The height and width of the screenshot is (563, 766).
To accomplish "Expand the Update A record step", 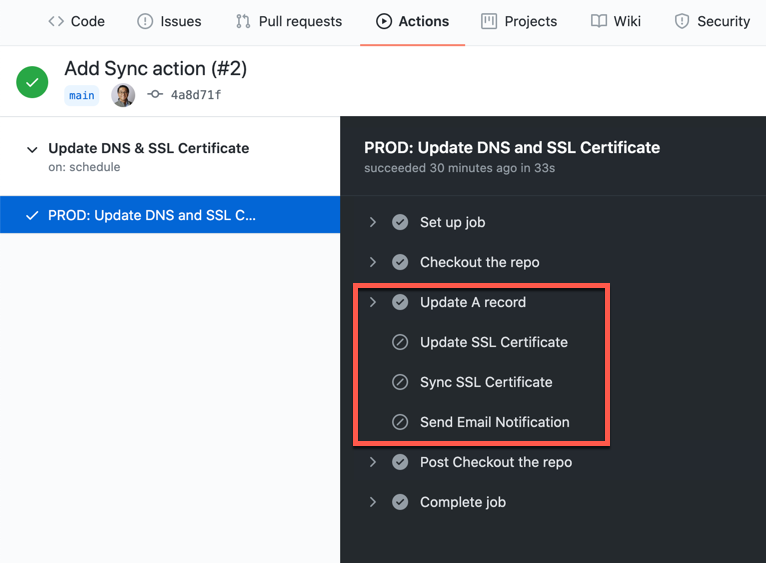I will pos(373,303).
